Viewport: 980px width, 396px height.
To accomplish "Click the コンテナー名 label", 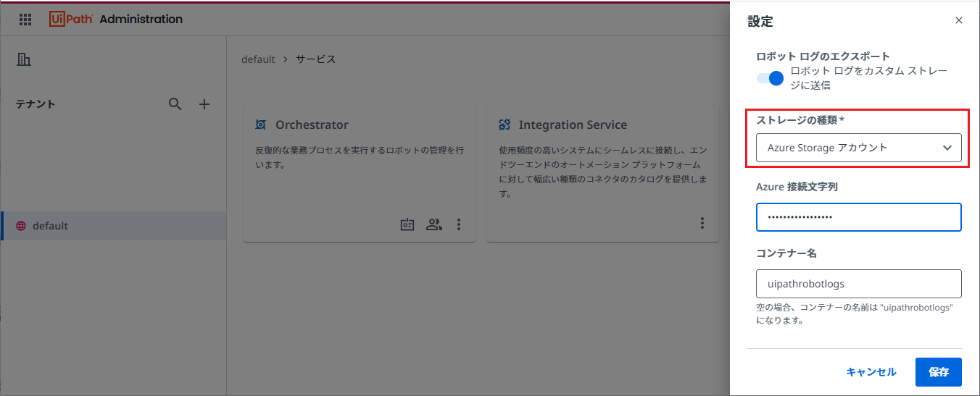I will [x=786, y=253].
